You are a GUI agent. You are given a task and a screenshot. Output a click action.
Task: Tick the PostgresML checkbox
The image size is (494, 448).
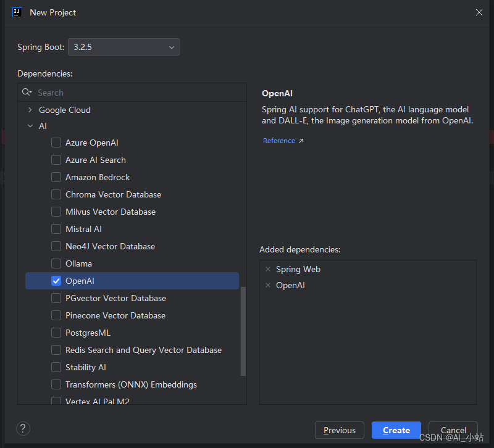(x=56, y=333)
